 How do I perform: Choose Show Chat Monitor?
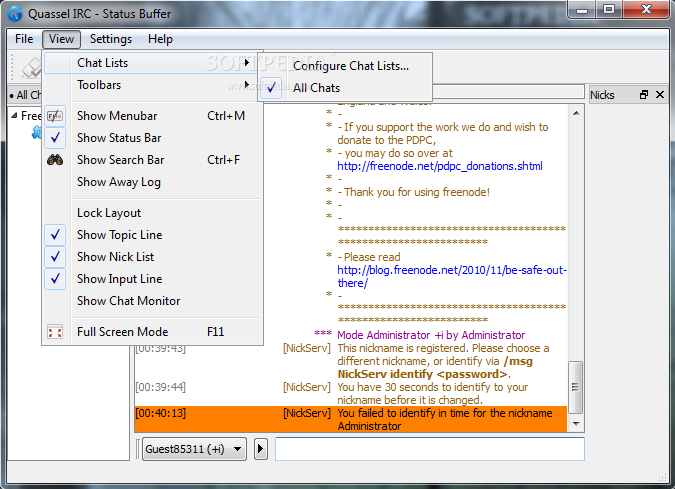pos(153,301)
